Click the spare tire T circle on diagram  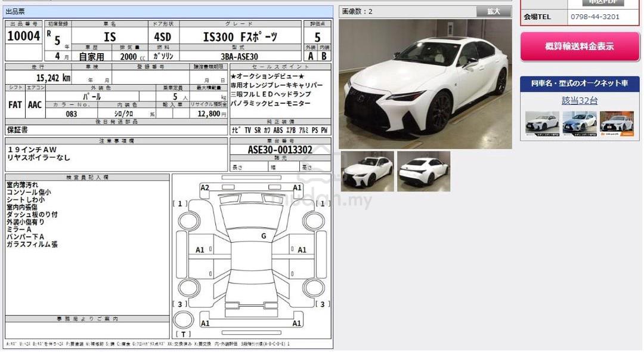[184, 320]
